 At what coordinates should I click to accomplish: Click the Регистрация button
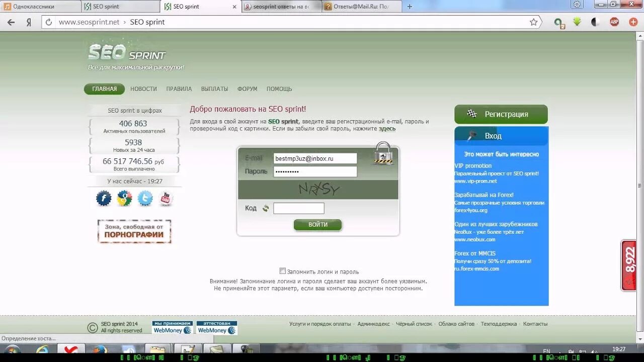[x=501, y=114]
